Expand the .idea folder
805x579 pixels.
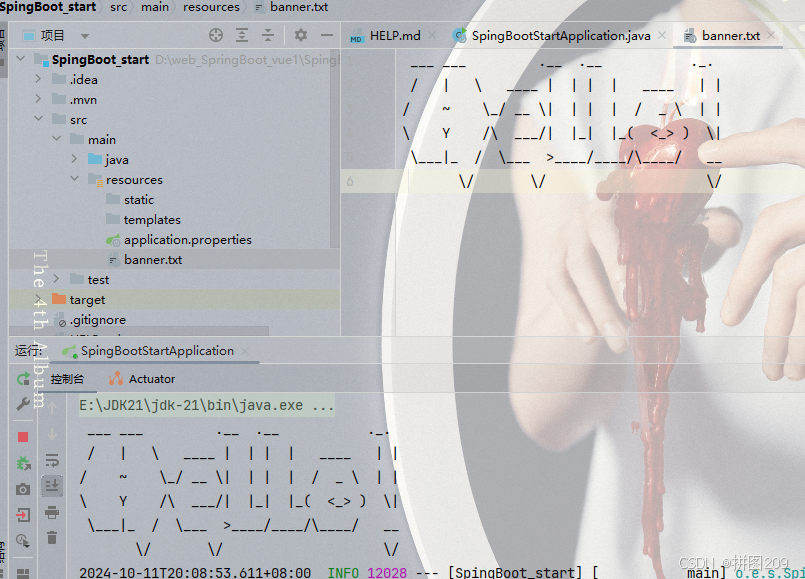[38, 79]
